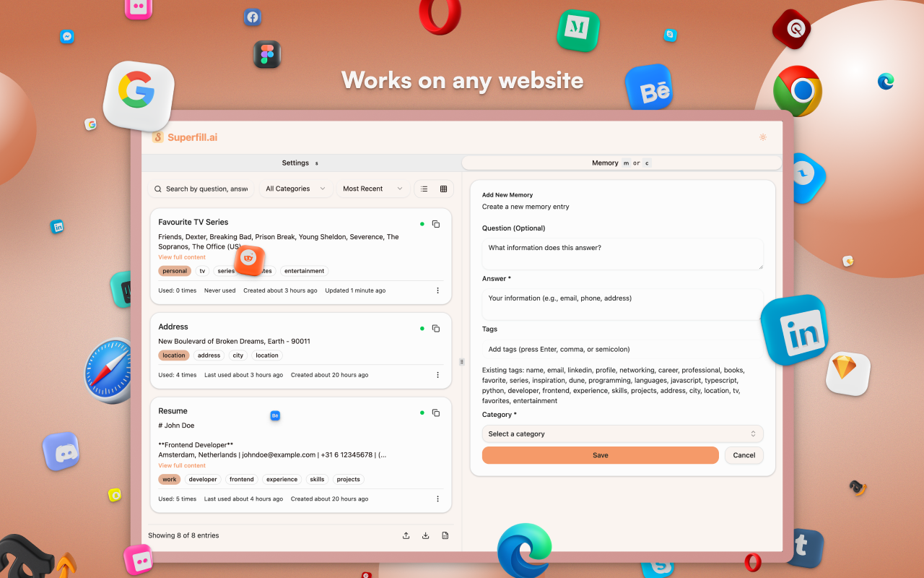Viewport: 924px width, 578px height.
Task: Click the Favourite TV Series title
Action: [193, 222]
